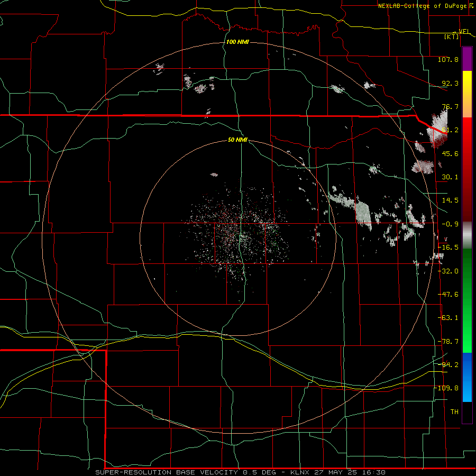Screen dimensions: 476x476
Task: Click the -47.6 velocity scale label
Action: 448,295
